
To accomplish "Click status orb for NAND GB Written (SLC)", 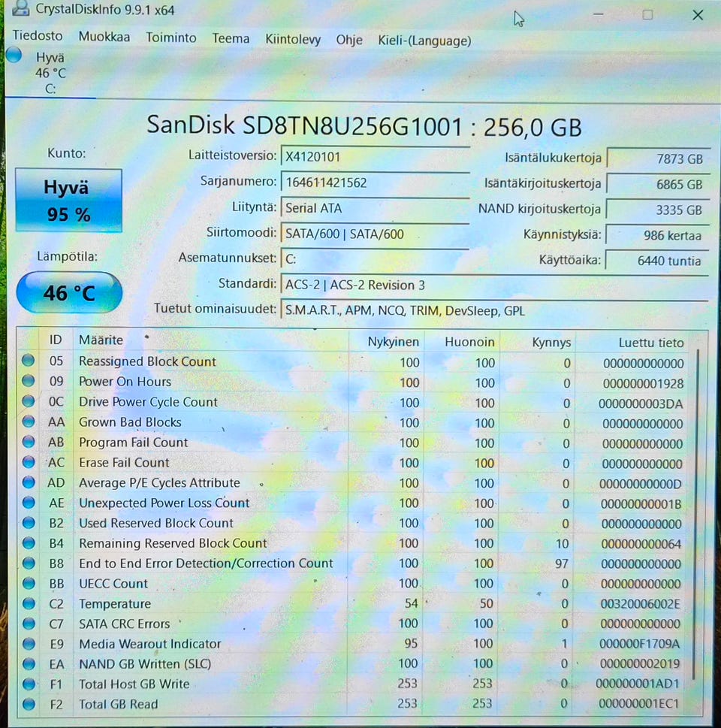I will pyautogui.click(x=29, y=664).
